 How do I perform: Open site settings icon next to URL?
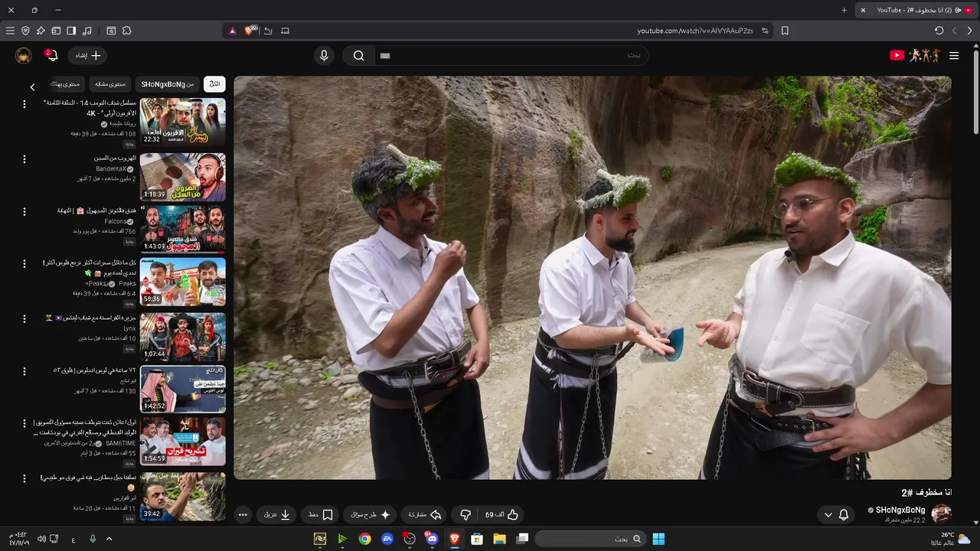(765, 31)
